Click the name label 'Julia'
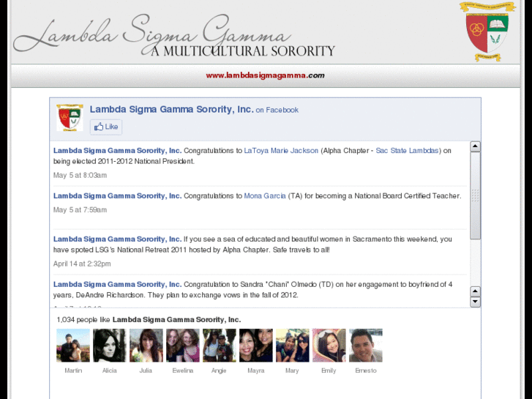Screen dimensions: 532x399 point(146,370)
